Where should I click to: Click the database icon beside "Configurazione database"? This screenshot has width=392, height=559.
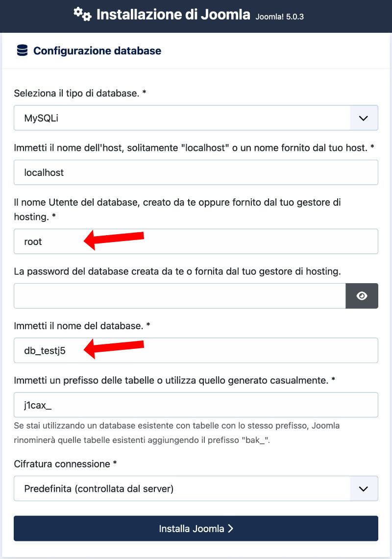pyautogui.click(x=22, y=50)
